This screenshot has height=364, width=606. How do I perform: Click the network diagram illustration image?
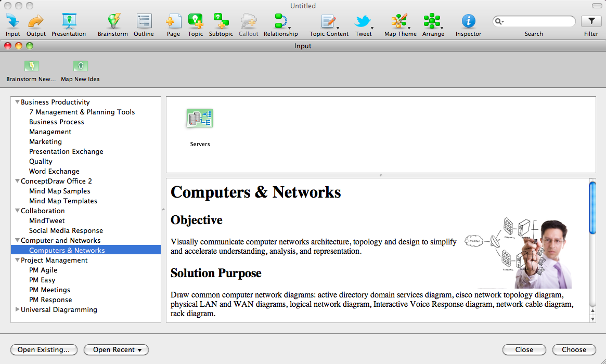518,253
